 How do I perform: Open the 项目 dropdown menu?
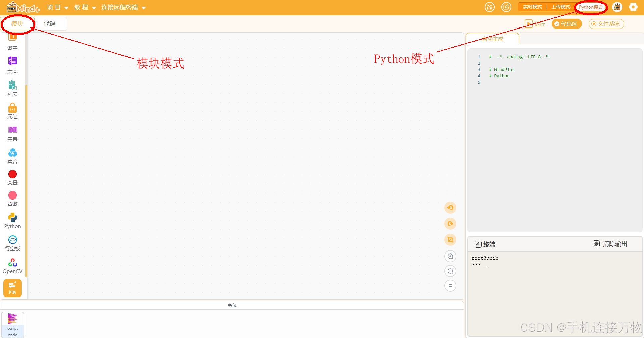58,7
